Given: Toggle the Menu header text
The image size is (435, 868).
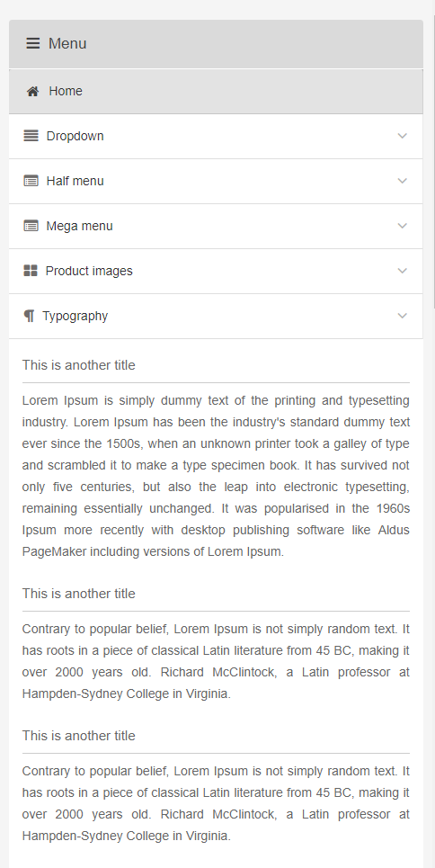Looking at the screenshot, I should 67,43.
